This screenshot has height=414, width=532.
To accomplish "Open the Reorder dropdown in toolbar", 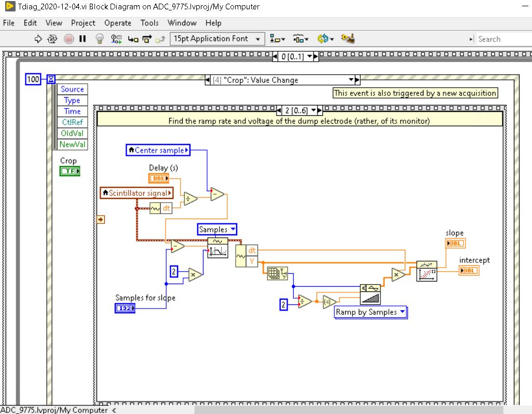I will coord(325,39).
